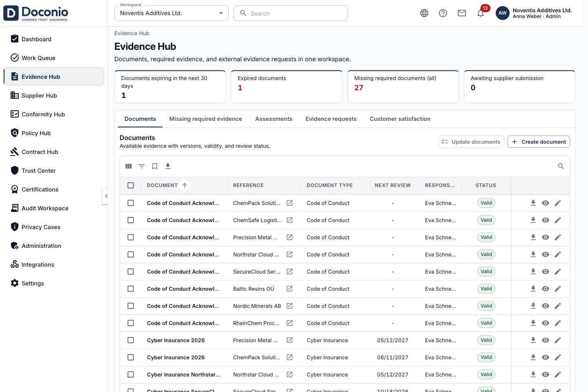The height and width of the screenshot is (392, 588).
Task: Open the ChemPack Soluti... Code of Conduct reference link icon
Action: coord(290,203)
